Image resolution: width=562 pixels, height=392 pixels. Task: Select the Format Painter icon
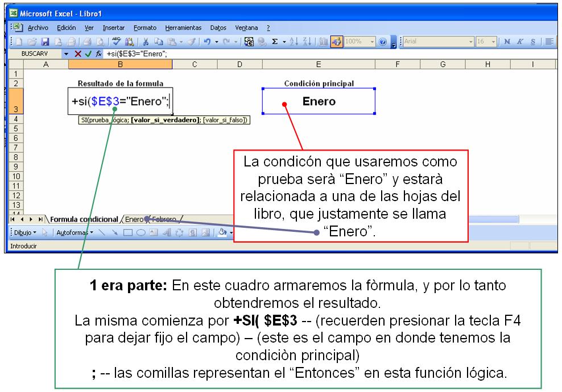(x=191, y=41)
